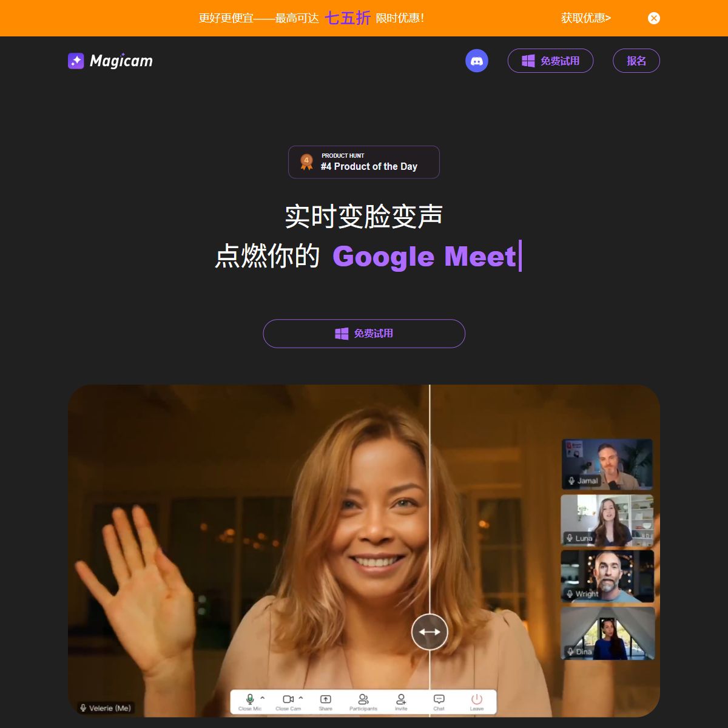Click the purple Google Meet heading text
Image resolution: width=728 pixels, height=728 pixels.
[x=424, y=256]
